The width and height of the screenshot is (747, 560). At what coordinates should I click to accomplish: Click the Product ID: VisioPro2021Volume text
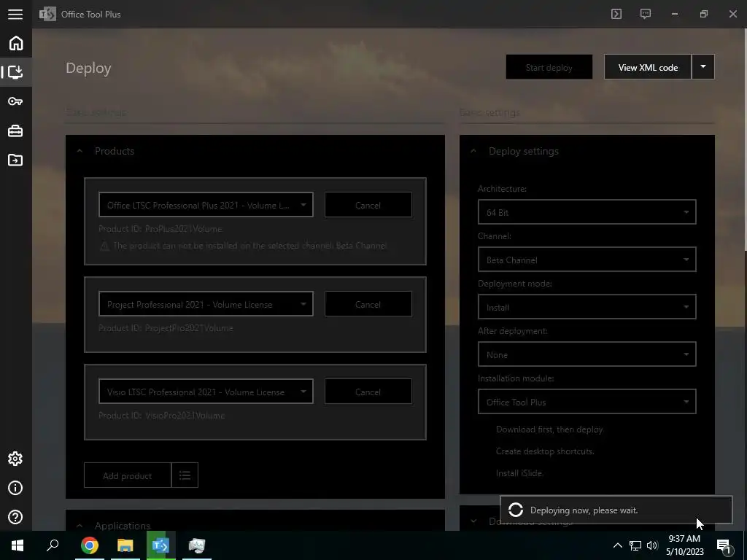[x=161, y=416]
